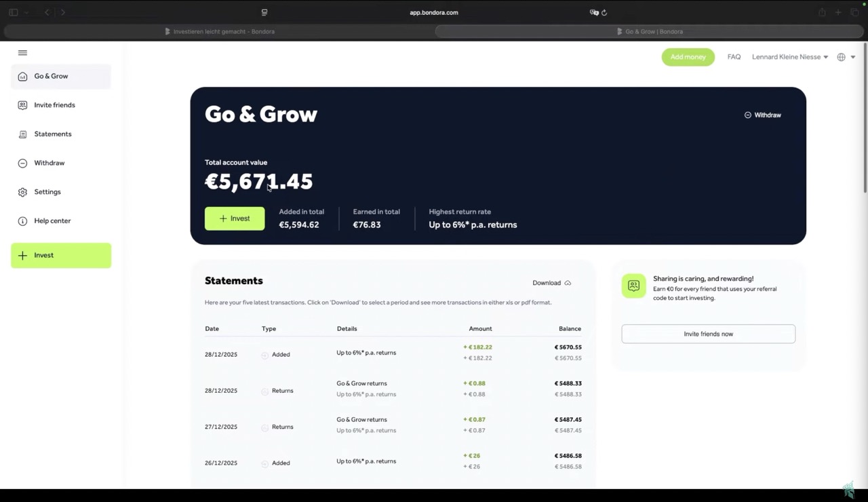Click the green referral chat icon

coord(633,286)
